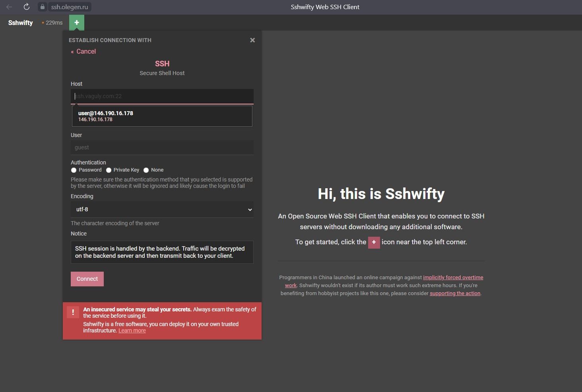Click the 'Hi, this is Sshwifty' heading
This screenshot has width=582, height=392.
381,194
